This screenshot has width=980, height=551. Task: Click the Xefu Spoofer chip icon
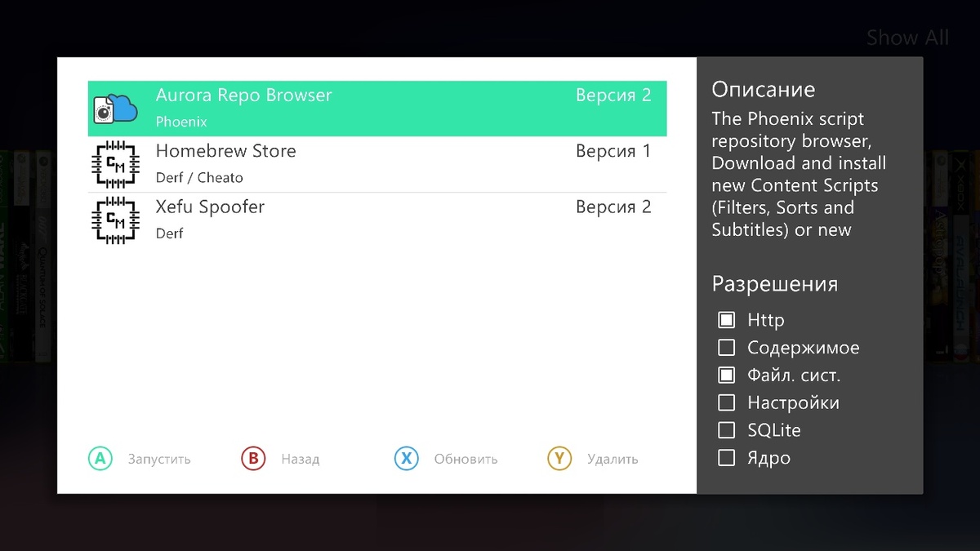click(114, 220)
